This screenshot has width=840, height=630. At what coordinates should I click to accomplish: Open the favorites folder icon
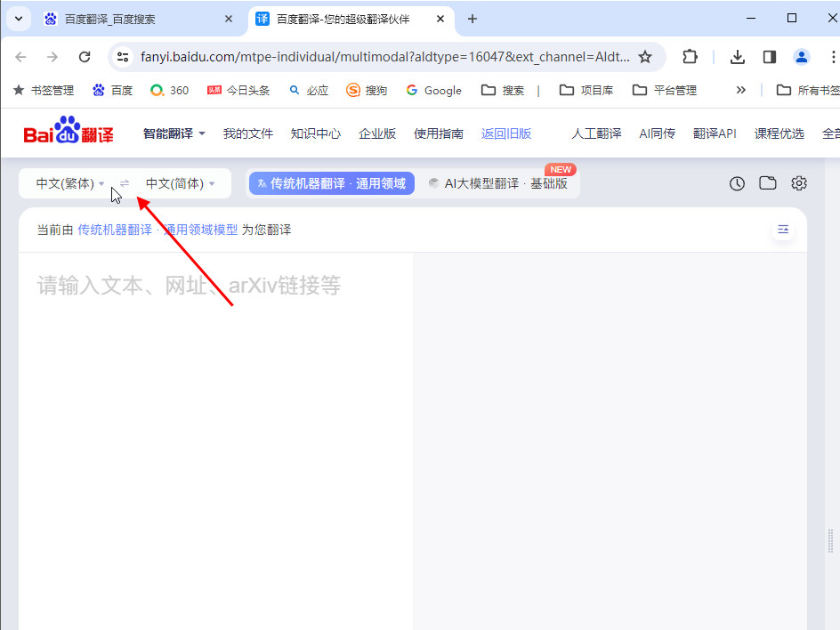tap(768, 183)
